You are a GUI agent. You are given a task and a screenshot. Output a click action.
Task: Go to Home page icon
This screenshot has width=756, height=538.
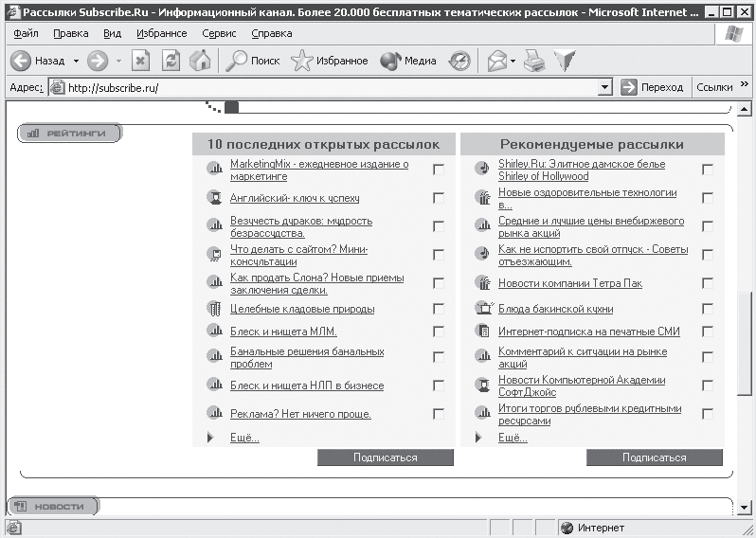200,61
